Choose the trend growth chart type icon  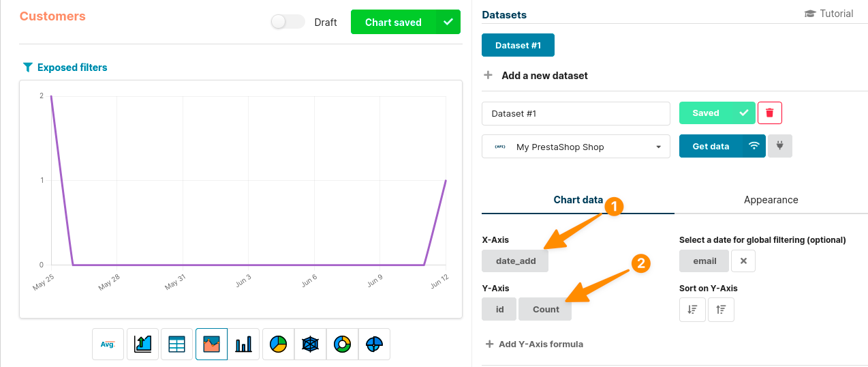click(142, 344)
